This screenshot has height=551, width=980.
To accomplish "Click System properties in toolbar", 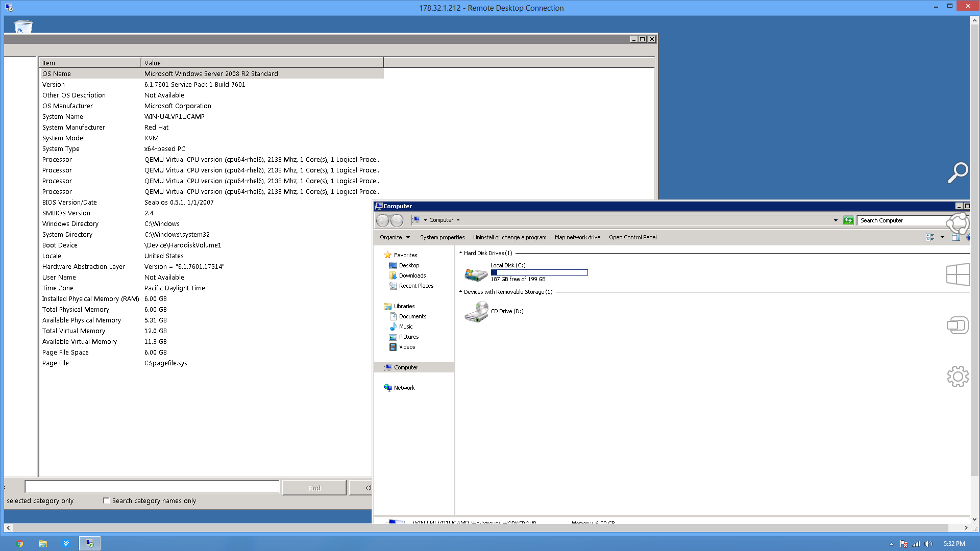I will pos(442,237).
